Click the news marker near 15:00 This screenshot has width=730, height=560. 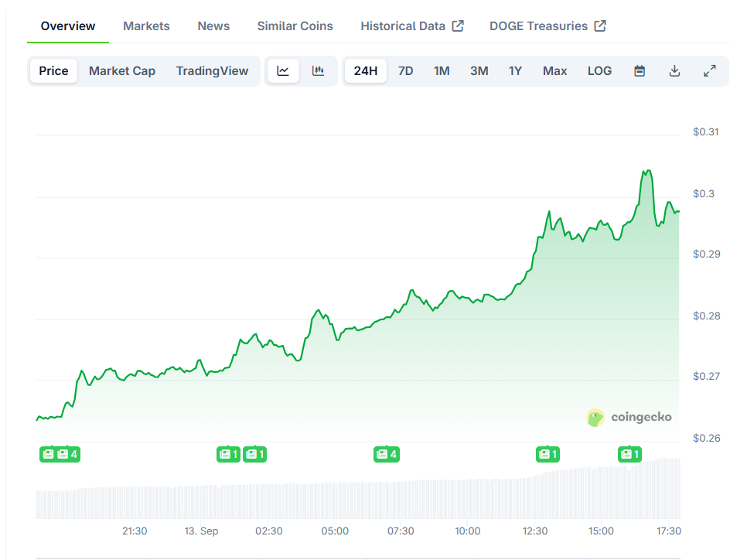[629, 454]
